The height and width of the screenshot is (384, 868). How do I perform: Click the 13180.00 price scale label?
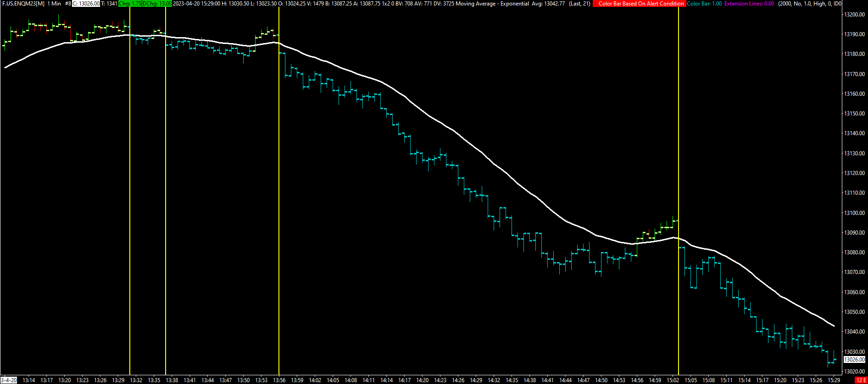click(x=854, y=54)
